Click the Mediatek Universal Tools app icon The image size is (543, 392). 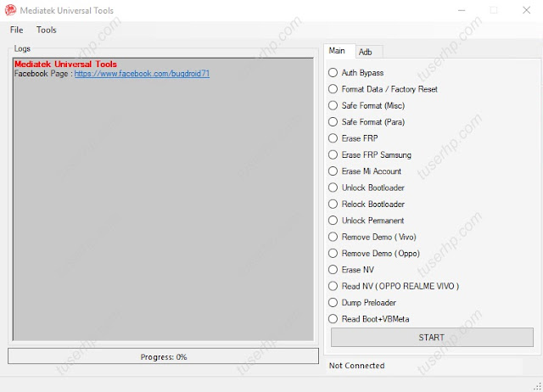(10, 10)
